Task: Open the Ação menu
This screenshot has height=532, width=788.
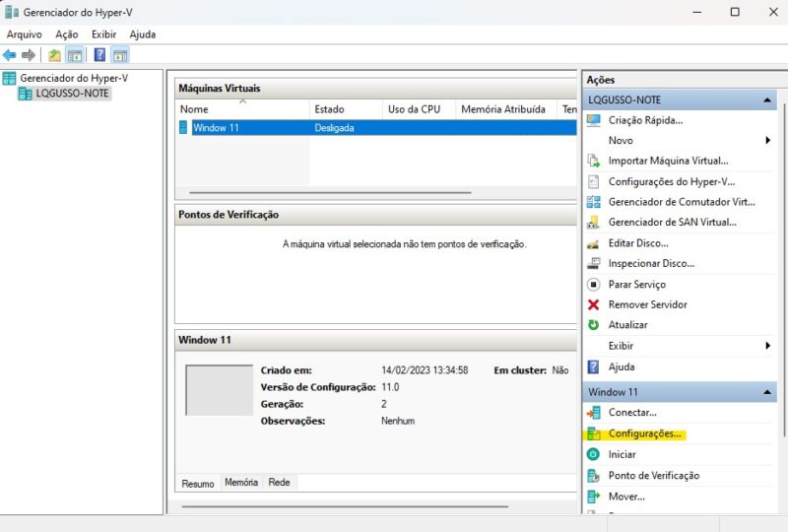Action: pyautogui.click(x=66, y=34)
